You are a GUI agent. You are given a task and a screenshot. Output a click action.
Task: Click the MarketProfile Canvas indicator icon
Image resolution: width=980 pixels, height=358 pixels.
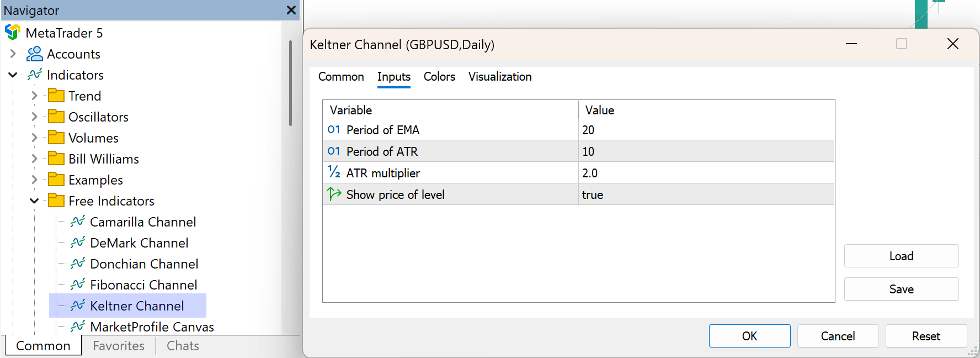pyautogui.click(x=78, y=327)
